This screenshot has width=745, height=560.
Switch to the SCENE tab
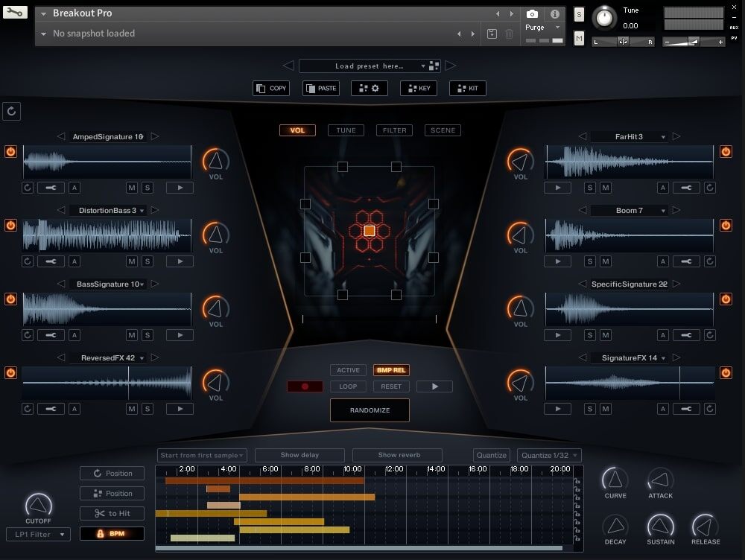(x=443, y=130)
